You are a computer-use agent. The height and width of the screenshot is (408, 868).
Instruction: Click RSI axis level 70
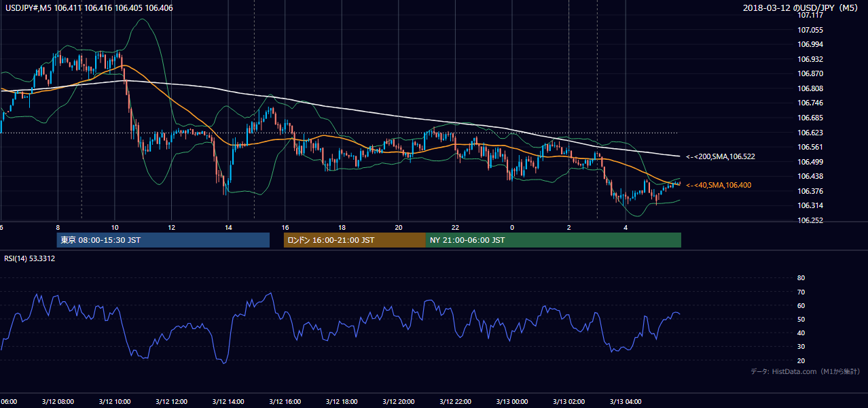(801, 292)
